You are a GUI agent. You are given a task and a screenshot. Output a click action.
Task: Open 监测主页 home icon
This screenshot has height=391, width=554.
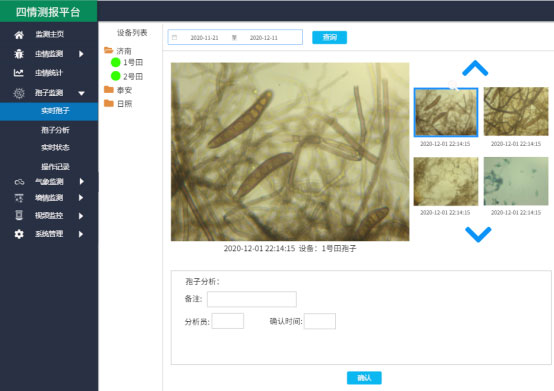(19, 35)
